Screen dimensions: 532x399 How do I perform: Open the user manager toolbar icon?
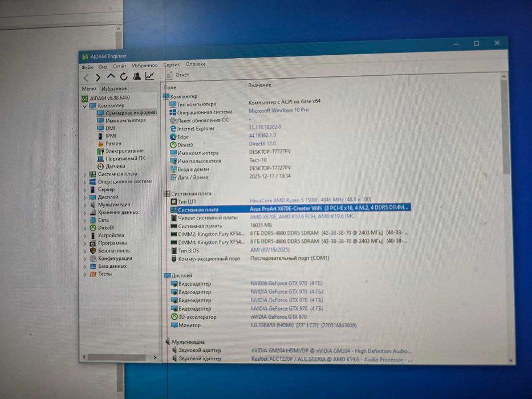click(x=137, y=76)
